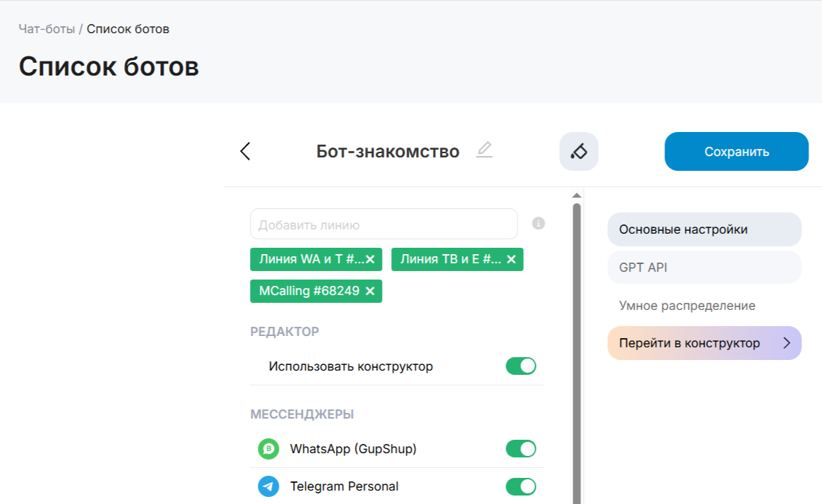Remove the Линия WA и T tag
This screenshot has width=822, height=504.
point(370,260)
